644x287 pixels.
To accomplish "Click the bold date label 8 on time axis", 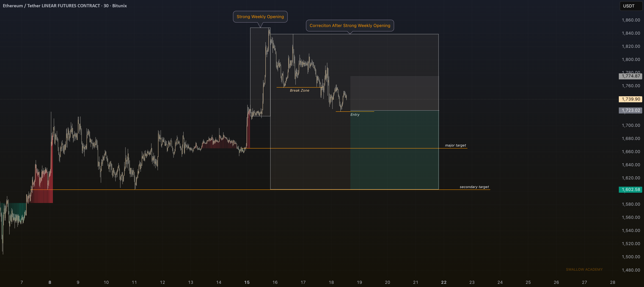I will pos(50,282).
